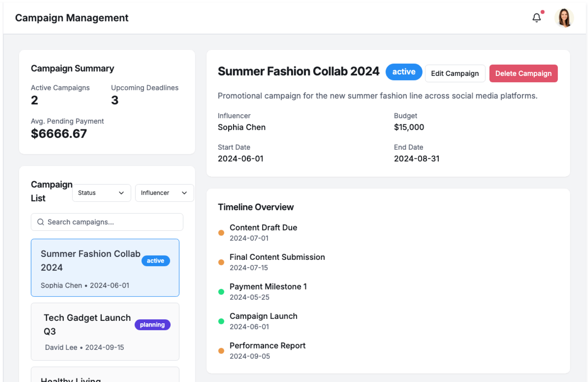Image resolution: width=588 pixels, height=382 pixels.
Task: Click the planning status badge
Action: 152,325
